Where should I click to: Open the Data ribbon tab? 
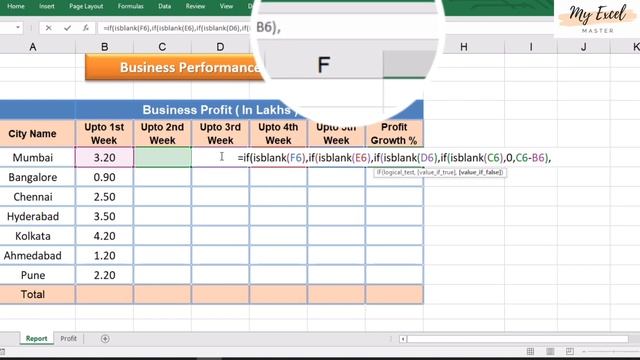pyautogui.click(x=164, y=6)
